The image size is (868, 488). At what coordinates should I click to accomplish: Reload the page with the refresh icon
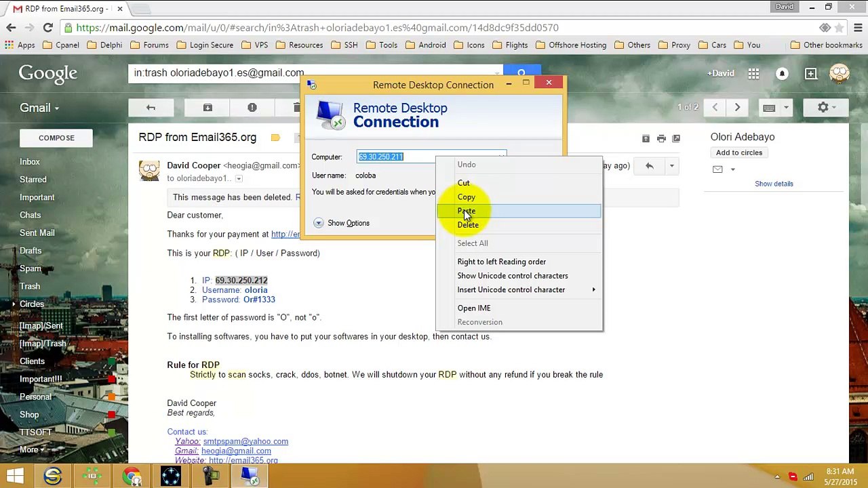click(47, 28)
